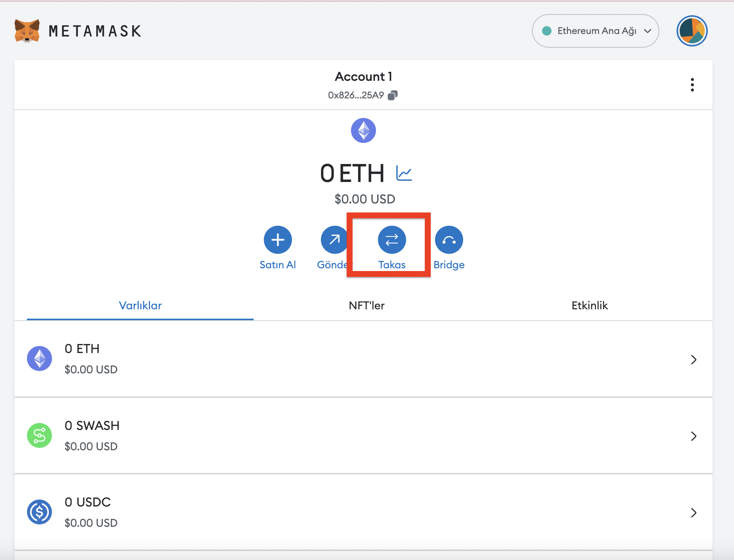This screenshot has width=734, height=560.
Task: Click the Satın Al plus button
Action: click(278, 240)
